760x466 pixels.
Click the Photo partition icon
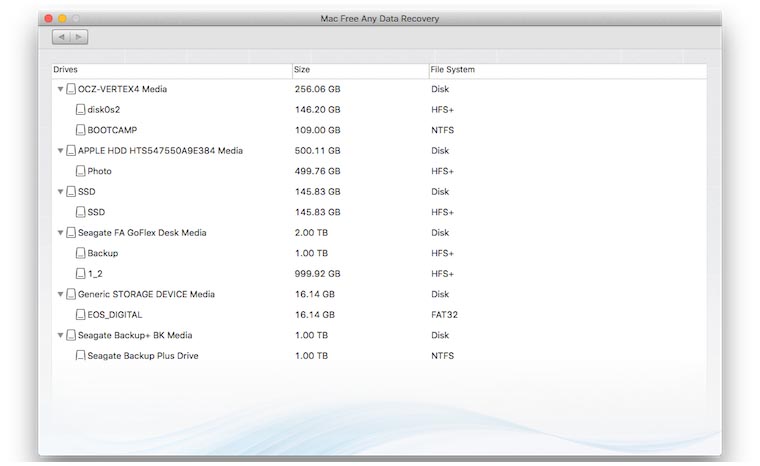pos(80,171)
